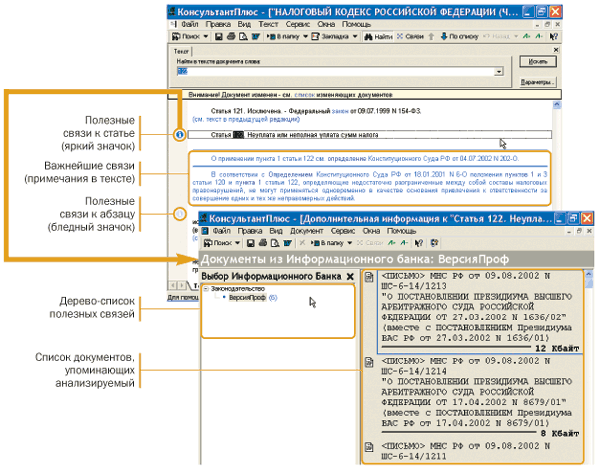The width and height of the screenshot is (600, 474).
Task: Follow the список link in warning bar
Action: 304,95
